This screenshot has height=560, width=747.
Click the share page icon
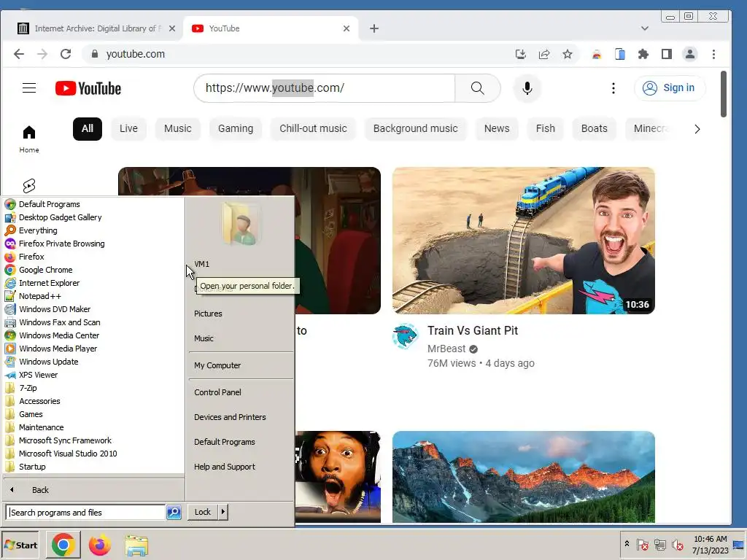click(x=544, y=54)
